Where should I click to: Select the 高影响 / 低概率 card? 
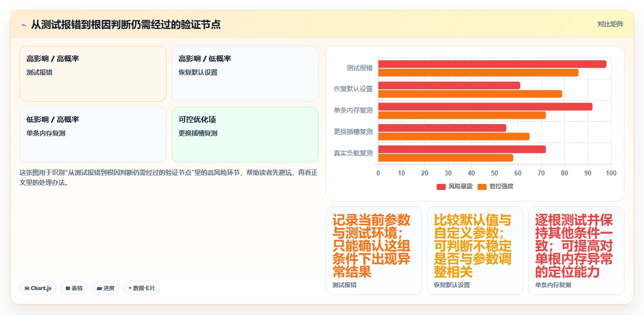[x=245, y=74]
